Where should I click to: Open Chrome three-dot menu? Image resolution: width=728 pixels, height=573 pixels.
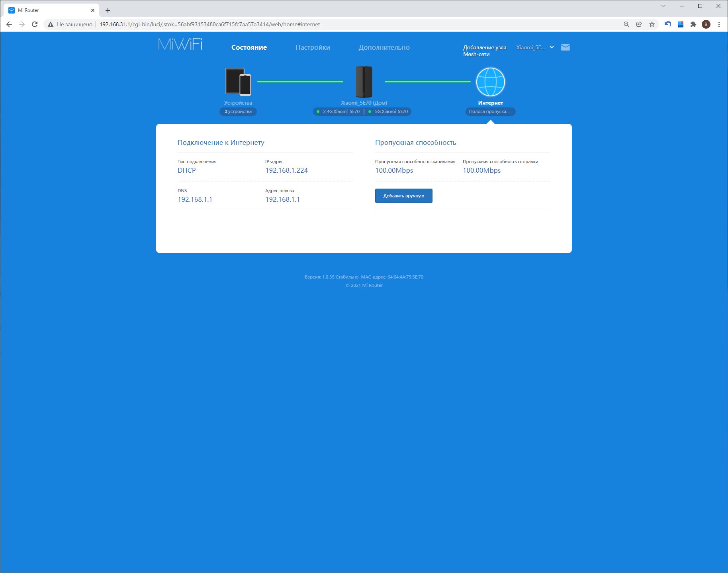[719, 24]
